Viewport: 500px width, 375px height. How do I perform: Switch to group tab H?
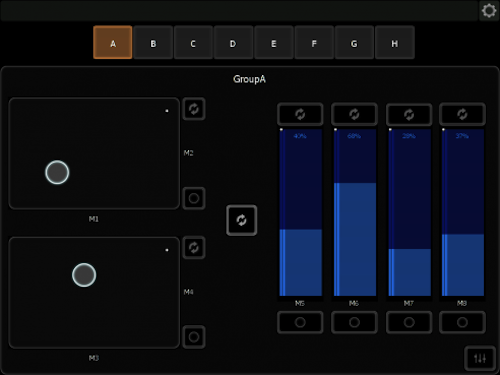[x=395, y=43]
